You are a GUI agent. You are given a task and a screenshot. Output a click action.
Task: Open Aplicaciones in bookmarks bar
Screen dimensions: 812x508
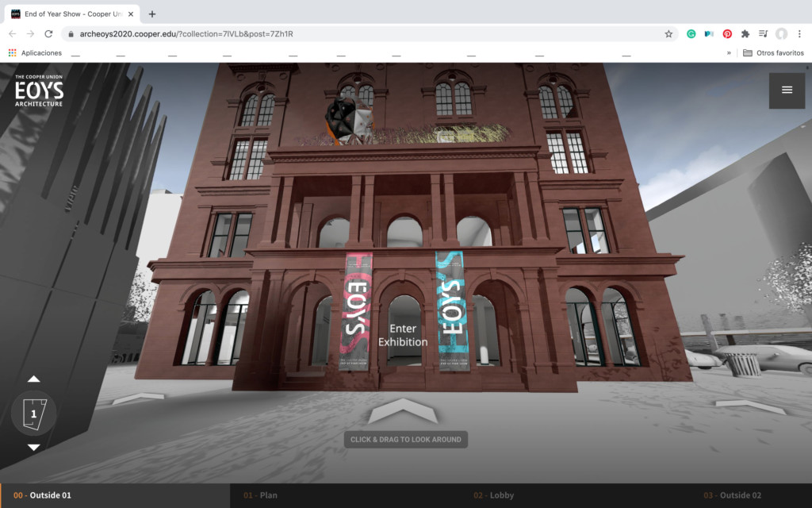35,53
